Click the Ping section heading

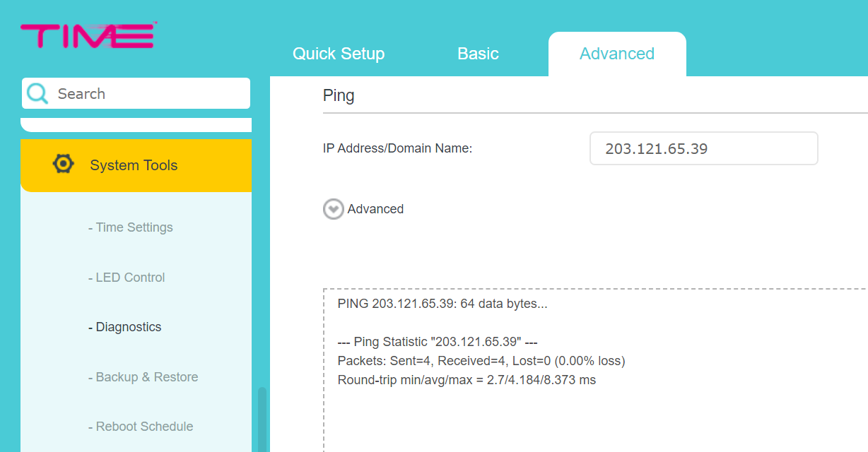click(339, 95)
